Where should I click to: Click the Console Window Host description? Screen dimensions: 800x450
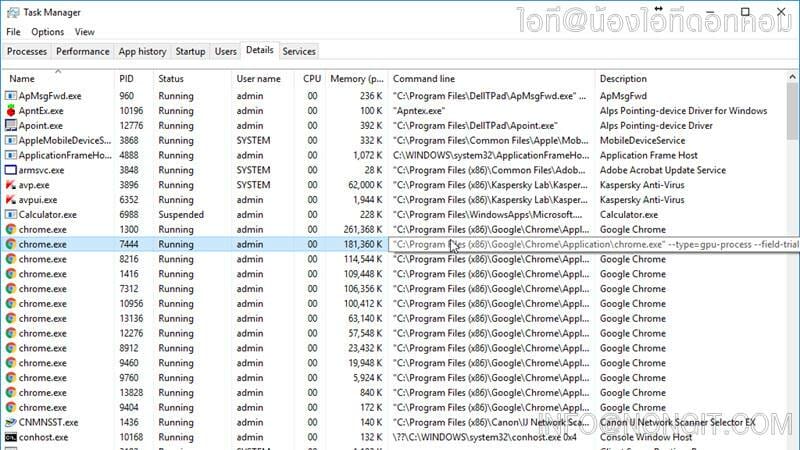(x=646, y=437)
